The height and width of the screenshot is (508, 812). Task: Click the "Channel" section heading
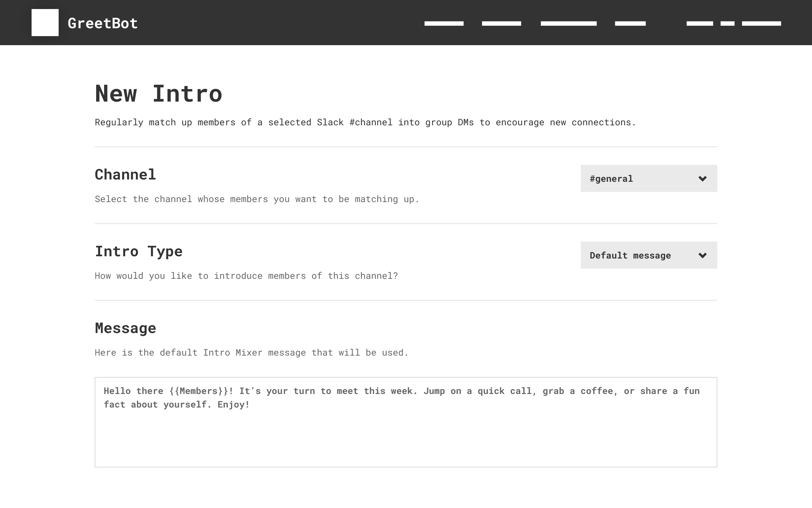(125, 174)
